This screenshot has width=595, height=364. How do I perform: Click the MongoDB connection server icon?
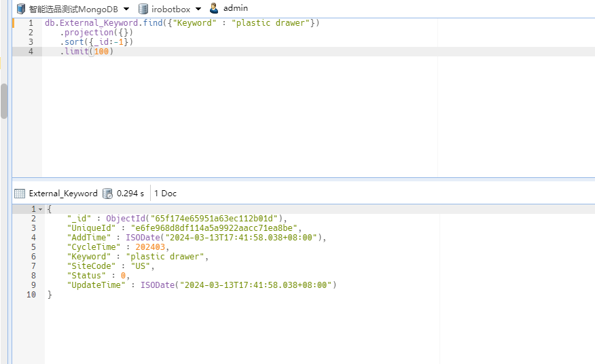click(x=21, y=8)
